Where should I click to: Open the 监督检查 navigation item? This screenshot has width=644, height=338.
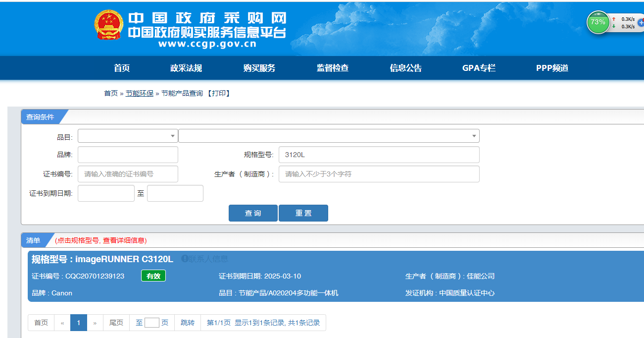[x=333, y=68]
